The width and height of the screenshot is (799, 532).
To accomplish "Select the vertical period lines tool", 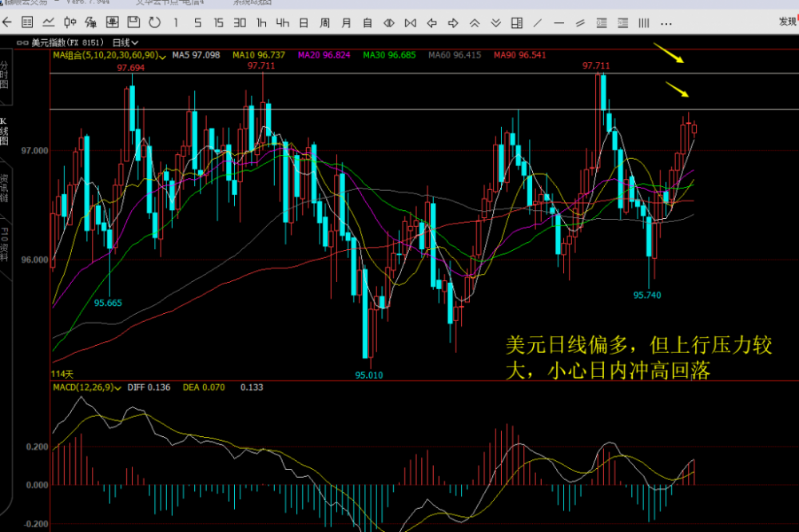I will pos(644,23).
